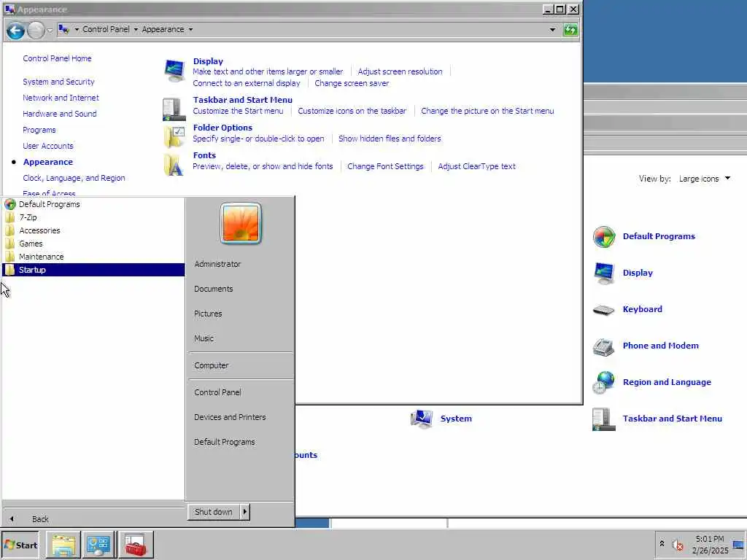Refresh the Appearance window using the green button
747x560 pixels.
click(x=570, y=30)
